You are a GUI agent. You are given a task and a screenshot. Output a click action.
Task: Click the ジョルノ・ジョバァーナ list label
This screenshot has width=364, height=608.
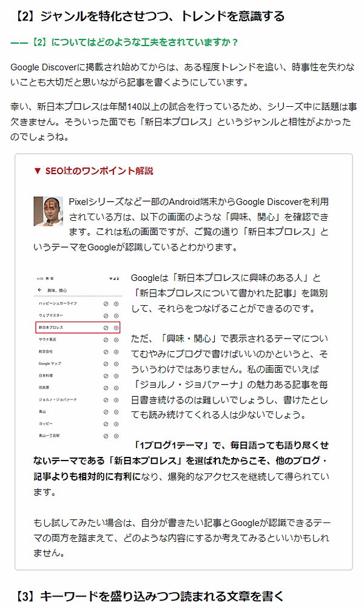[58, 399]
